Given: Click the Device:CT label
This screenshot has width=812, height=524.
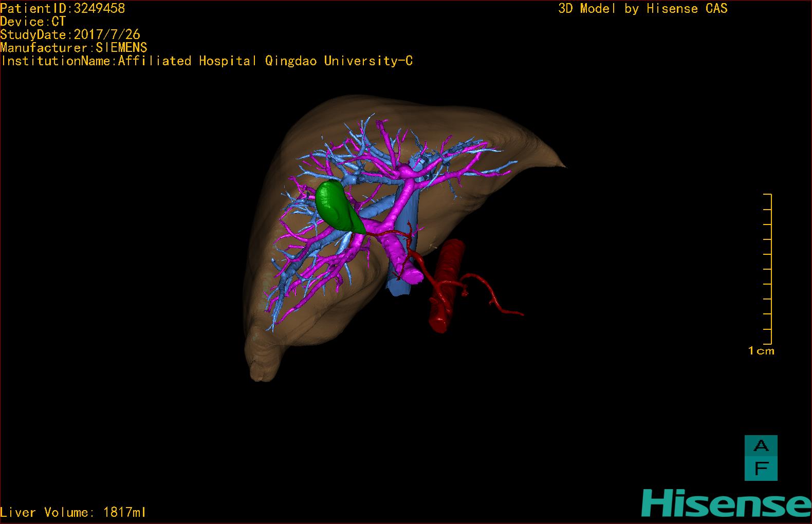Looking at the screenshot, I should (x=33, y=22).
